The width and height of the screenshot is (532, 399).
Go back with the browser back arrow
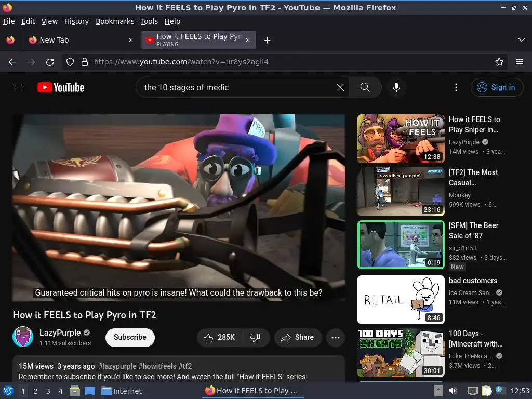coord(12,62)
